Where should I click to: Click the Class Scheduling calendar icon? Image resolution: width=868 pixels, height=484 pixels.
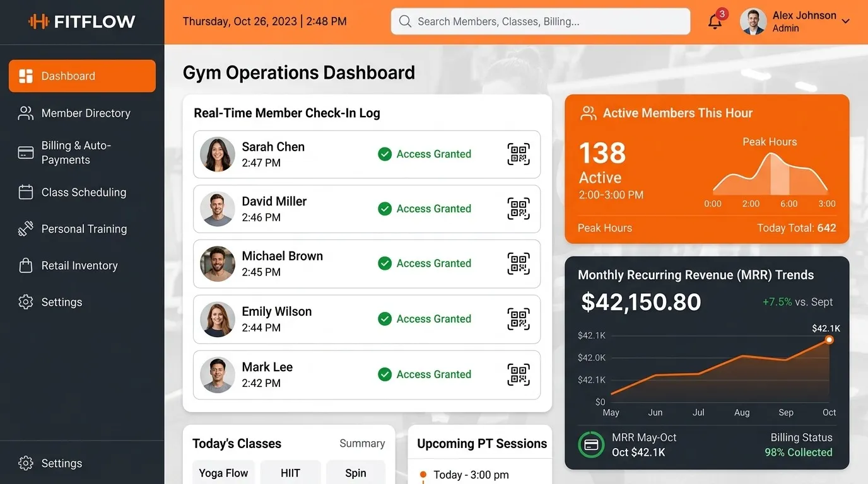[x=26, y=192]
